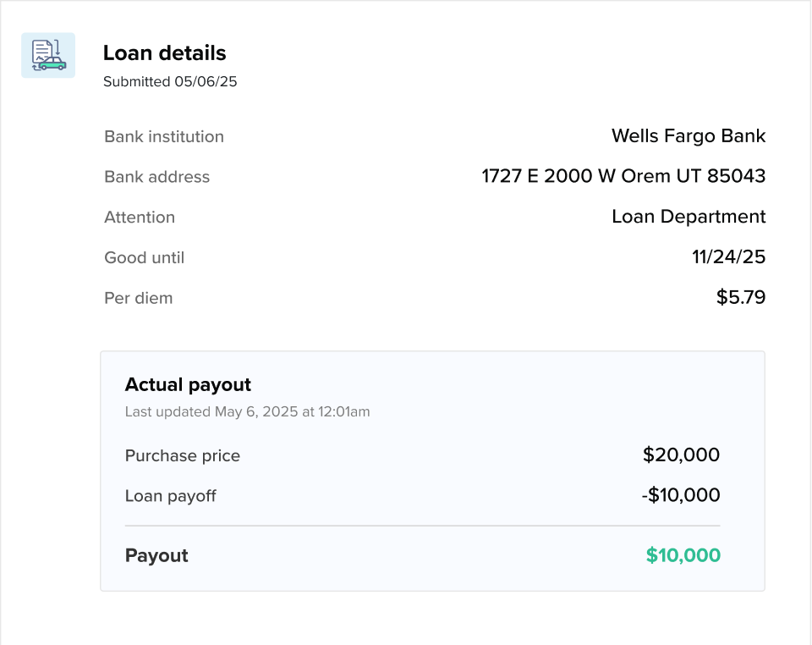Image resolution: width=812 pixels, height=645 pixels.
Task: Click the Wells Fargo Bank value
Action: [689, 135]
